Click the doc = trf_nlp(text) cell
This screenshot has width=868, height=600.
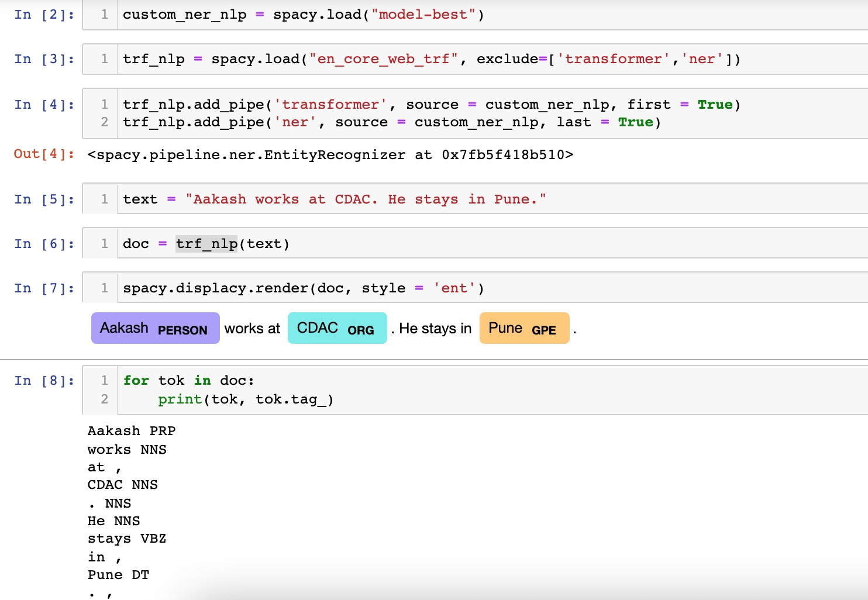click(x=475, y=244)
